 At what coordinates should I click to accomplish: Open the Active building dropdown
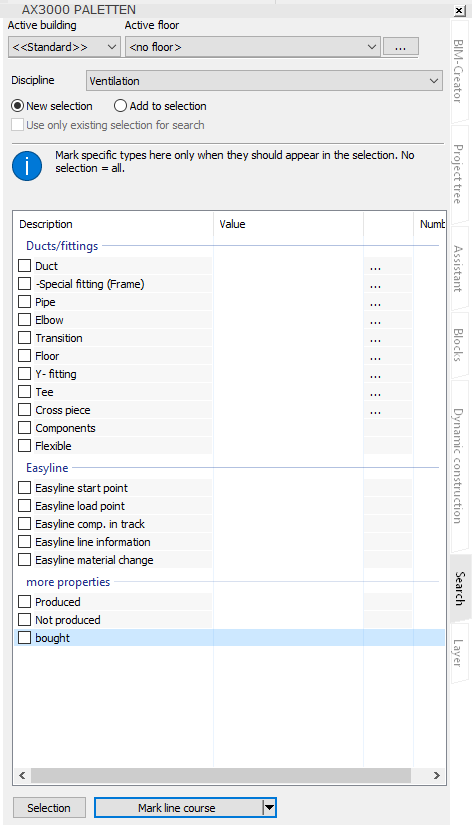(x=65, y=47)
